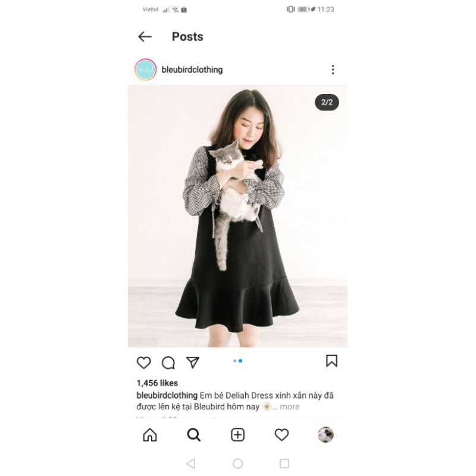476x476 pixels.
Task: Open the three-dot post options menu
Action: pyautogui.click(x=333, y=70)
